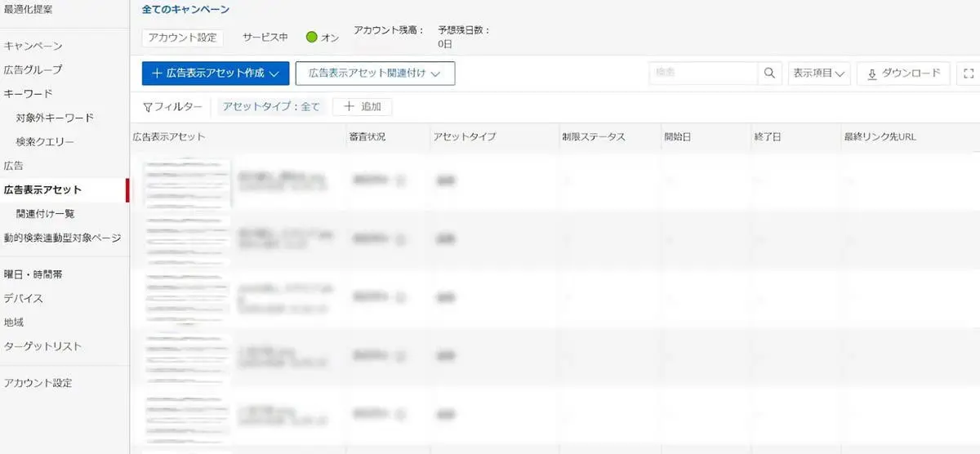Open the 広告表示アセット作成 dropdown

tap(216, 73)
